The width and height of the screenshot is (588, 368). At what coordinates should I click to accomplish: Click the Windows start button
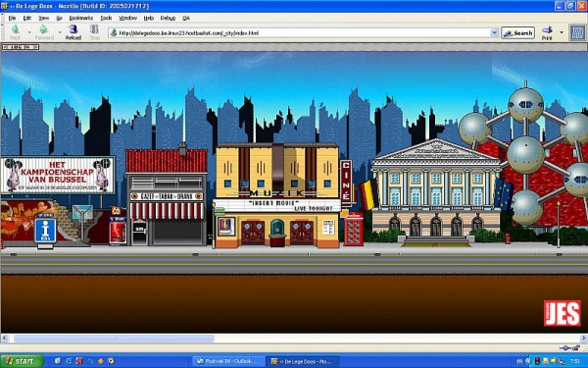[x=23, y=361]
